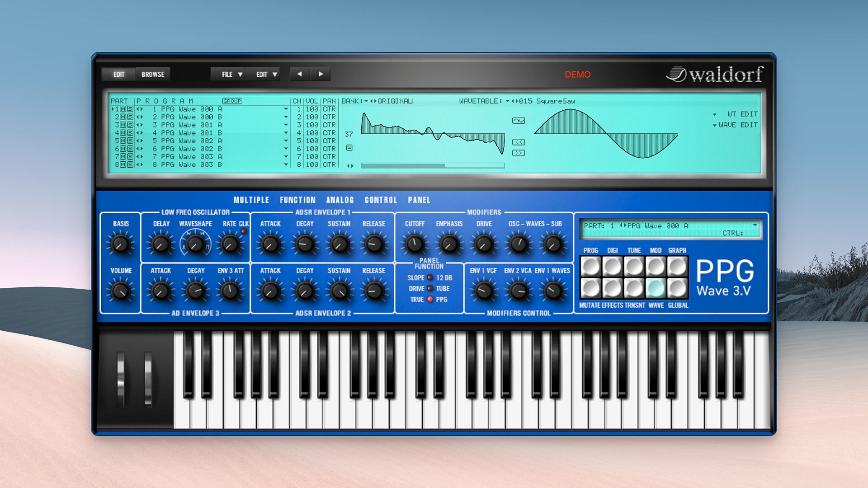
Task: Open the FILE dropdown menu
Action: coord(228,74)
